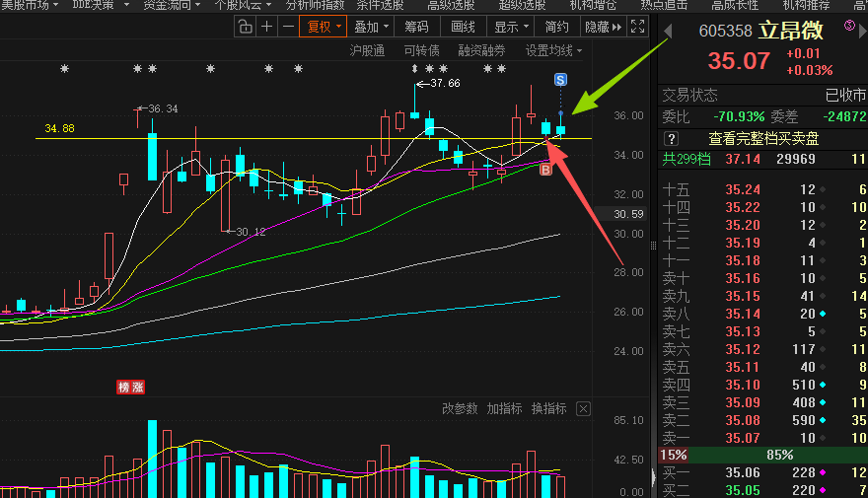Click the stock name 立昂微
The width and height of the screenshot is (868, 498).
(x=791, y=31)
